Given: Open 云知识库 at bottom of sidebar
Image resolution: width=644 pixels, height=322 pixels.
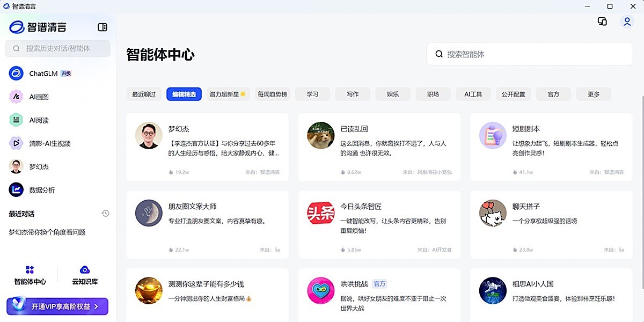Looking at the screenshot, I should (x=84, y=274).
